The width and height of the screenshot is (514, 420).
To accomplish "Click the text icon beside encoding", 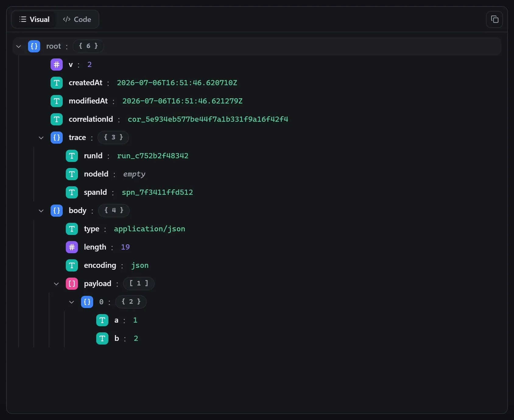I will point(72,265).
